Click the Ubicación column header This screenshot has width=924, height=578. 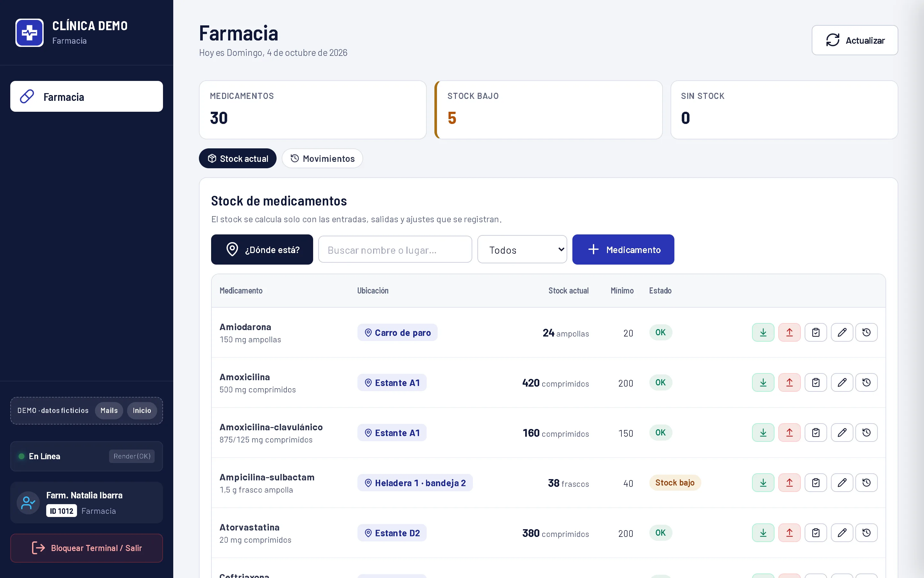point(373,291)
